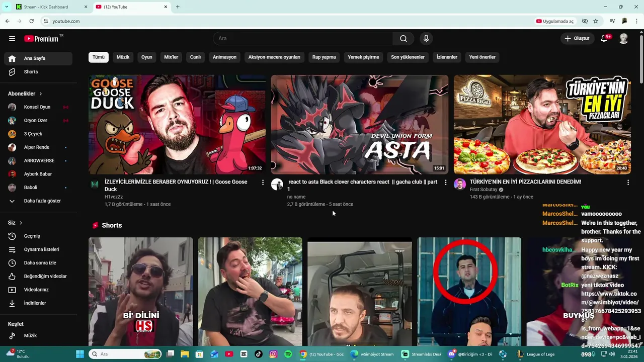
Task: Open Instagram from the taskbar
Action: (x=273, y=354)
